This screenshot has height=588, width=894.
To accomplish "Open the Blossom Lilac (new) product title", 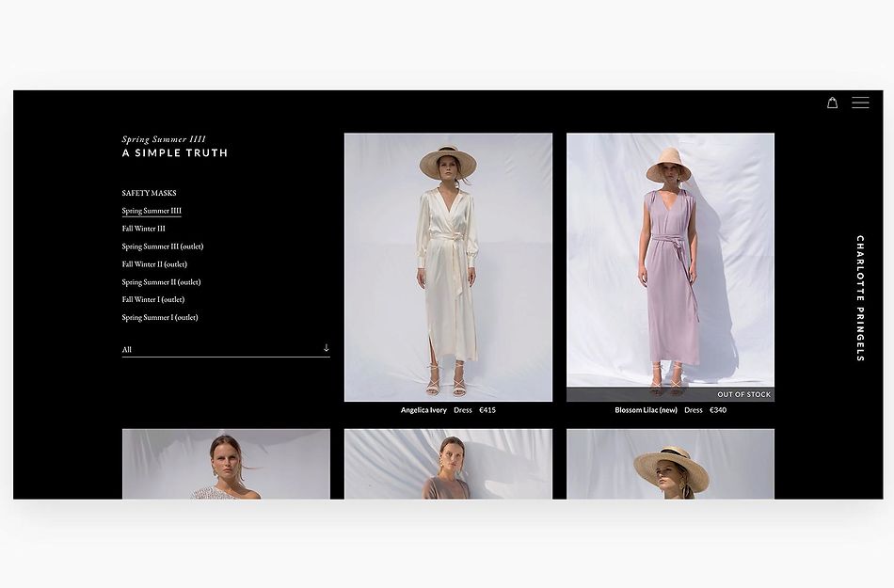I will tap(646, 410).
